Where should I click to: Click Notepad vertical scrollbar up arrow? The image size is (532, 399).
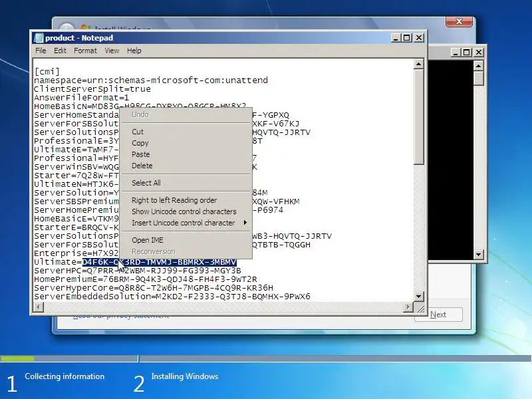(419, 64)
